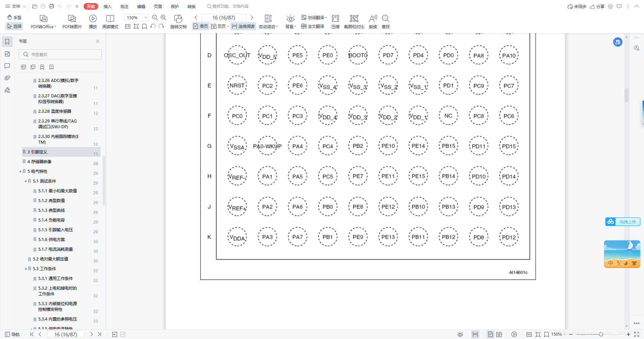644x339 pixels.
Task: Click the 分享 share button
Action: point(597,6)
